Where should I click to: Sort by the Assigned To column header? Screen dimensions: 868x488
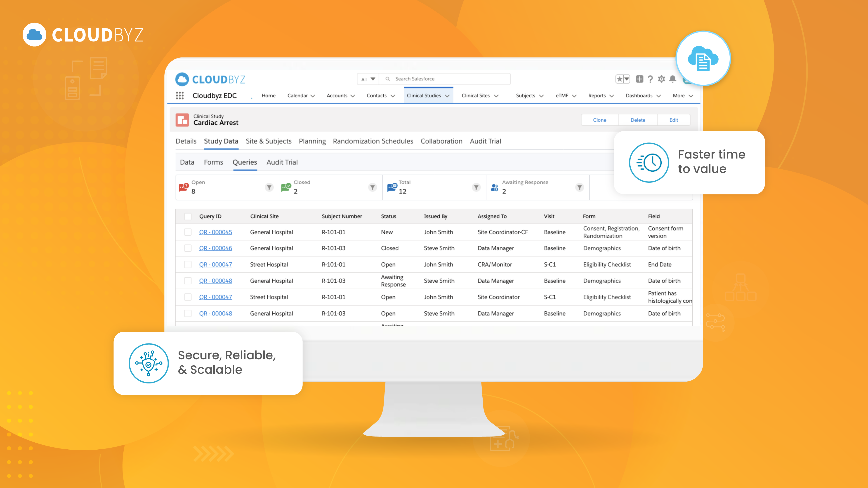coord(492,216)
